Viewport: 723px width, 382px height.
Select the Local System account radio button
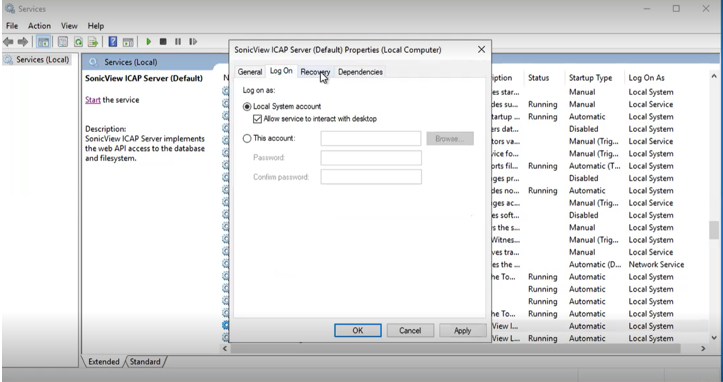(x=247, y=107)
